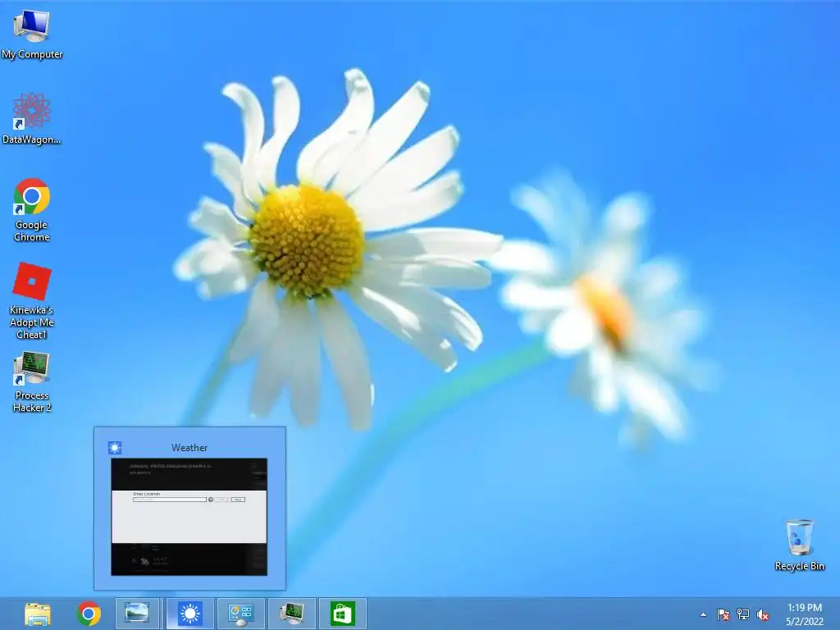840x630 pixels.
Task: Open the My Computer desktop icon
Action: coord(32,33)
